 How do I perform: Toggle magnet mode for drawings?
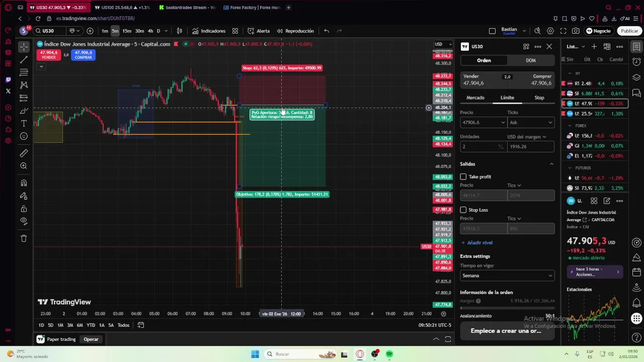tap(24, 183)
